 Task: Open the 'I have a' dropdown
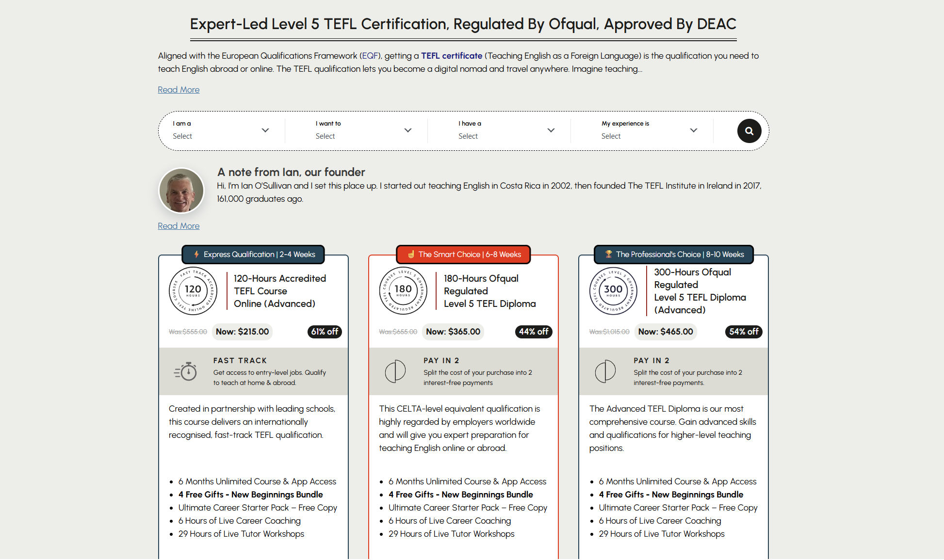point(506,130)
